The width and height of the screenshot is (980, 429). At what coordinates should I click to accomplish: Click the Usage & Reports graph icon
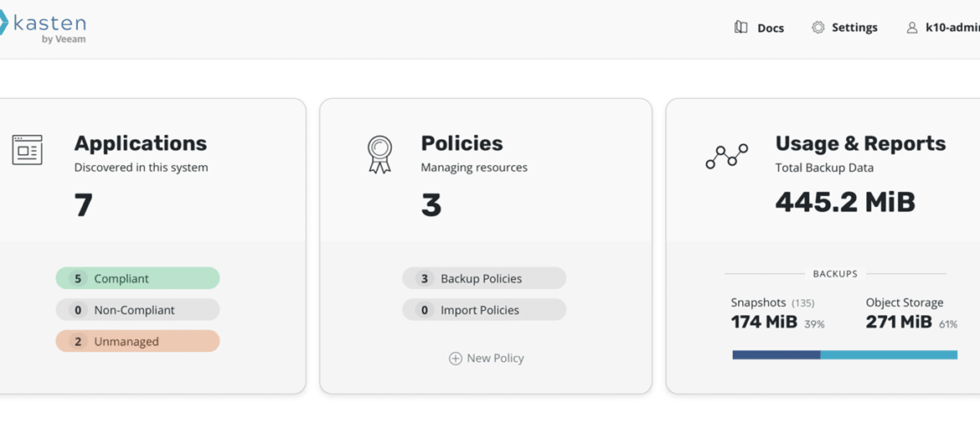click(x=726, y=157)
